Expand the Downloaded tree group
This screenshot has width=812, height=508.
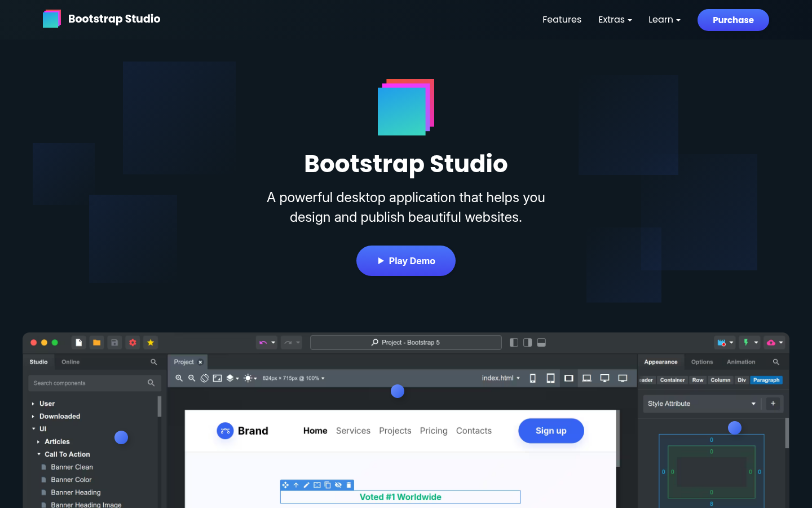[33, 417]
